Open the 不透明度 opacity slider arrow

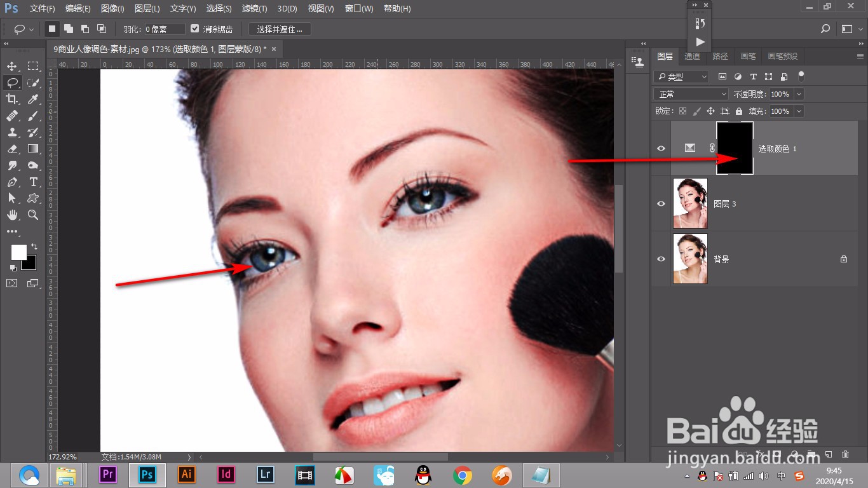[x=799, y=93]
